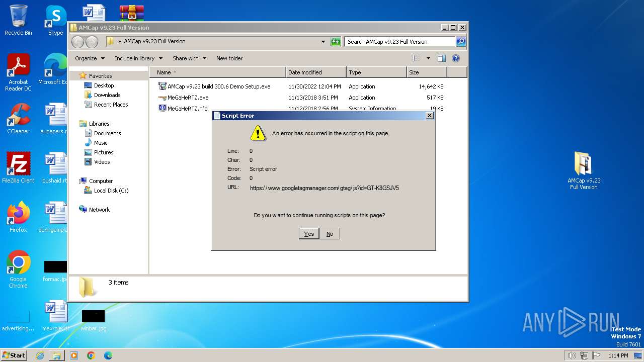The image size is (644, 362).
Task: Click the green refresh address button
Action: [336, 42]
